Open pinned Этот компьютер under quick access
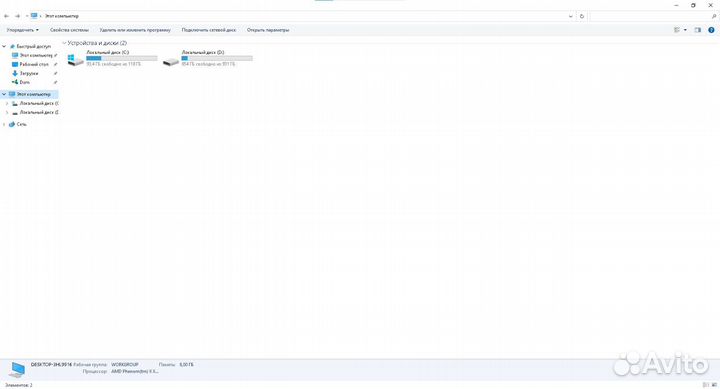 (x=36, y=55)
